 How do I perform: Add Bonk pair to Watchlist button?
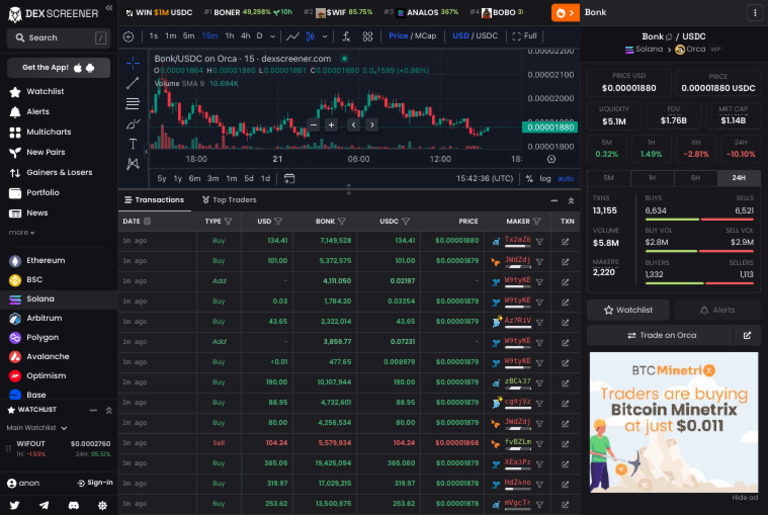tap(628, 310)
